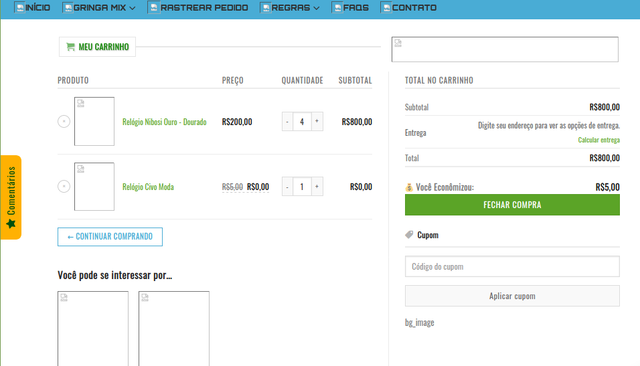Click the FAQS menu icon
This screenshot has height=366, width=640.
pos(337,8)
